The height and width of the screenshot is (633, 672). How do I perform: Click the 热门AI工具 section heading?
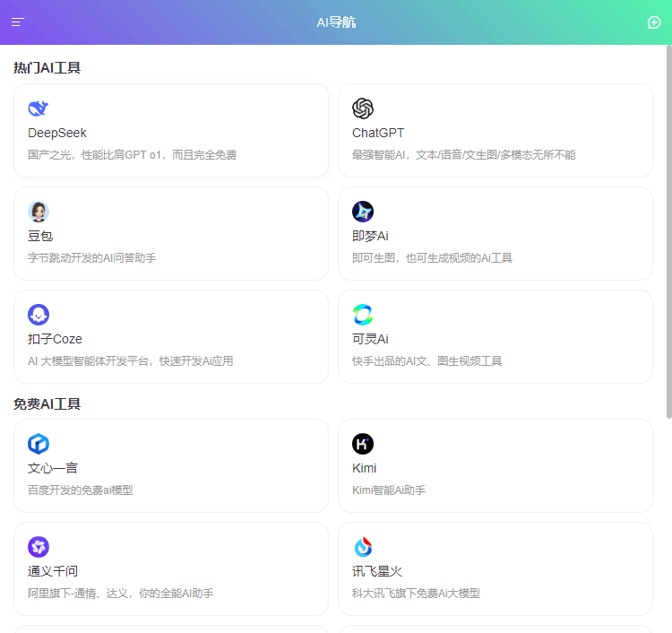point(47,68)
